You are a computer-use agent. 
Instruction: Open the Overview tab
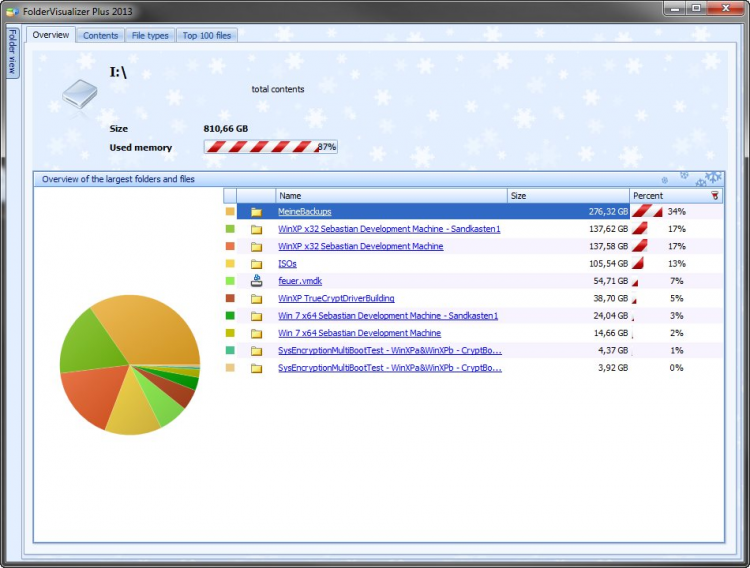click(x=51, y=35)
